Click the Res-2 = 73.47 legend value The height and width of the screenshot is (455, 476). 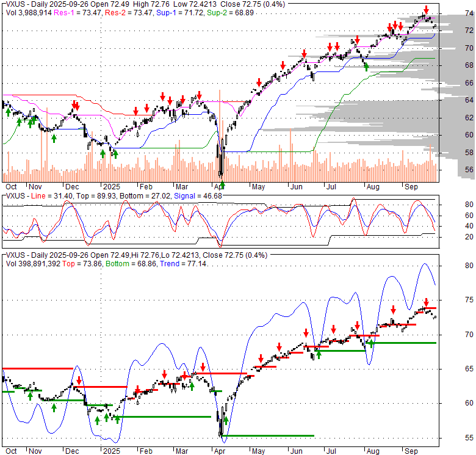(x=129, y=13)
